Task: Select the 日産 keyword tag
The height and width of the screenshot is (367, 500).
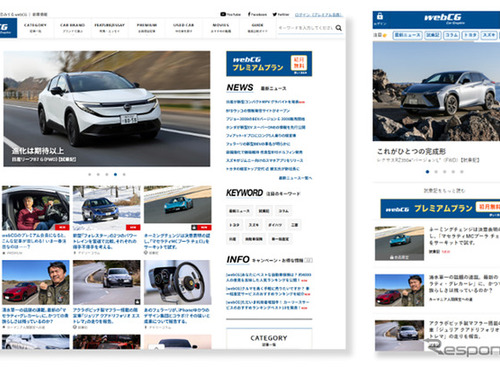Action: click(232, 239)
